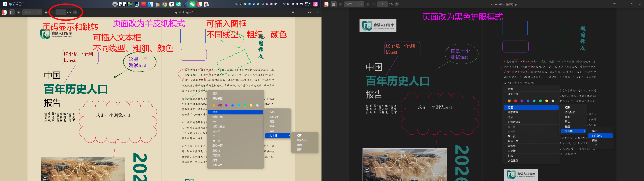
Task: Open WeChat from the top dock
Action: tap(192, 4)
